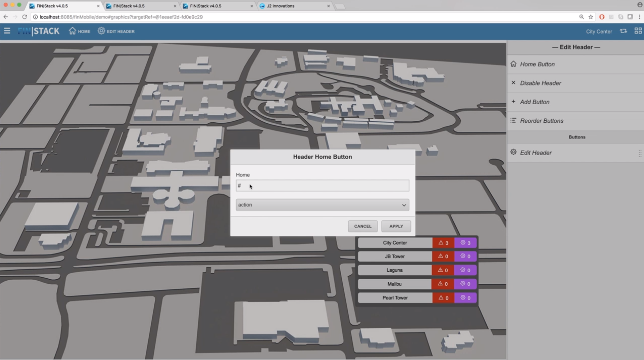
Task: Select Disable Header in the side panel
Action: (x=540, y=83)
